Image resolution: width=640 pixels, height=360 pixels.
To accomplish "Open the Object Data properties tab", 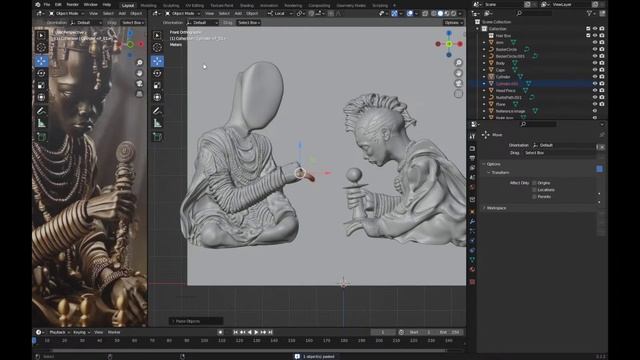I will (472, 260).
